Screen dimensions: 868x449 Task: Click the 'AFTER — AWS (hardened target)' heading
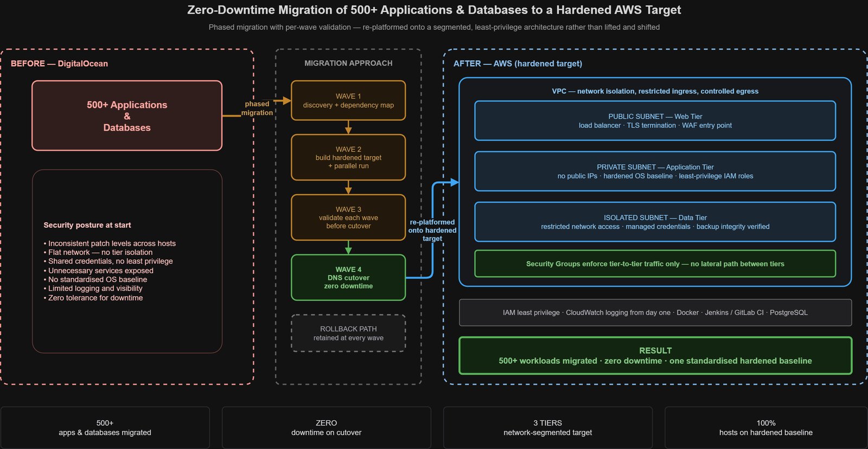click(x=518, y=63)
